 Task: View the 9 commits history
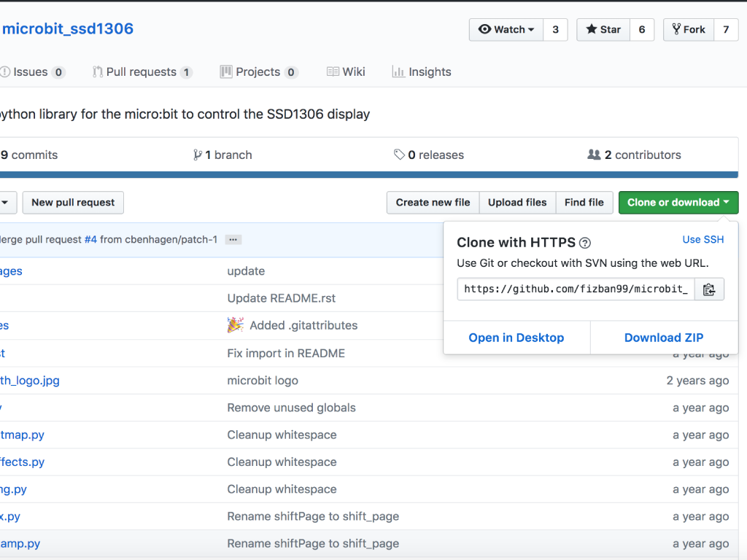coord(28,155)
